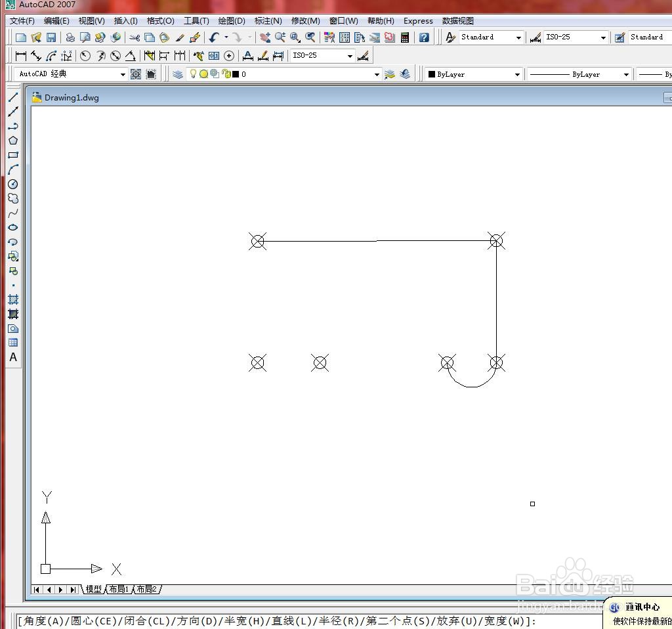Image resolution: width=672 pixels, height=629 pixels.
Task: Open the 编辑(E) menu
Action: 56,21
